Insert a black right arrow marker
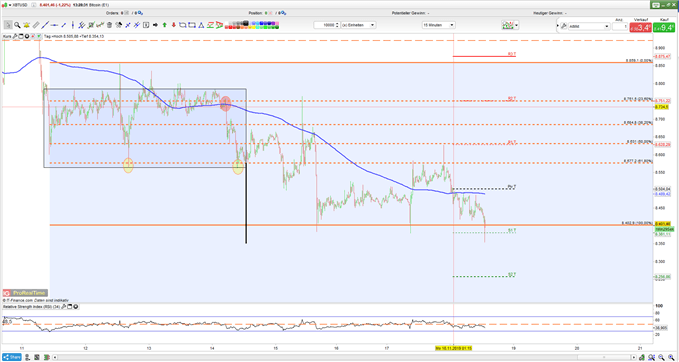The height and width of the screenshot is (362, 679). [155, 25]
